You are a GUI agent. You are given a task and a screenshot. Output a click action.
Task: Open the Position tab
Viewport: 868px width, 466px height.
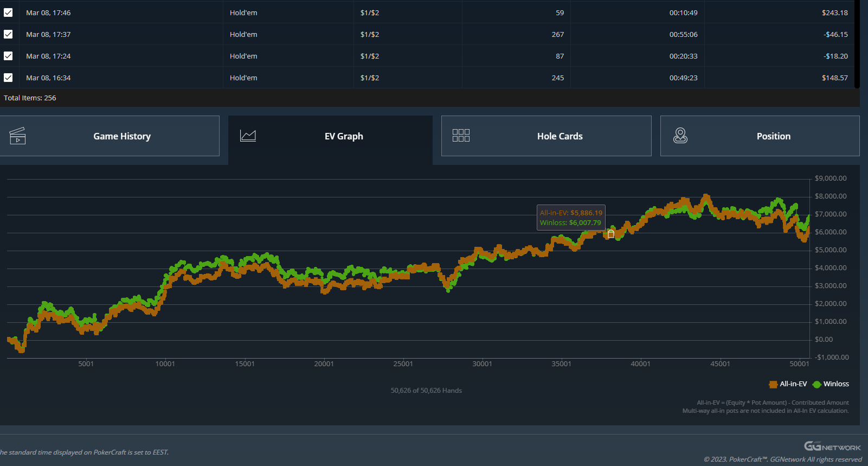760,136
